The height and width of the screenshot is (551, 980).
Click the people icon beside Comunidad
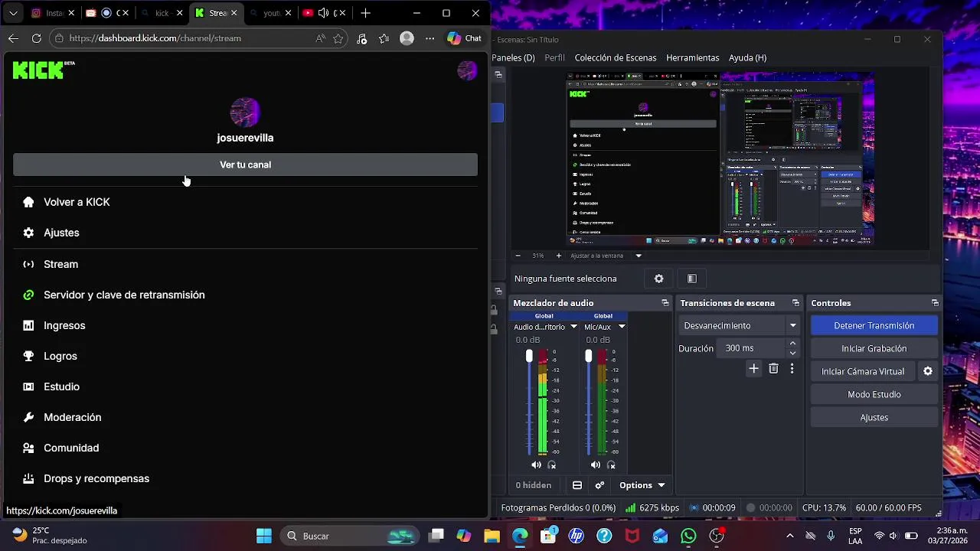point(28,448)
